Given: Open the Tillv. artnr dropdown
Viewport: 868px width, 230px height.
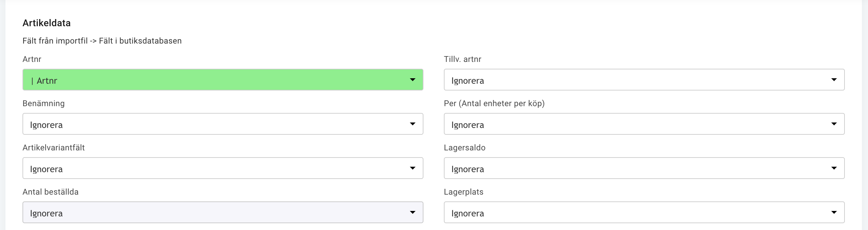Looking at the screenshot, I should pyautogui.click(x=644, y=80).
